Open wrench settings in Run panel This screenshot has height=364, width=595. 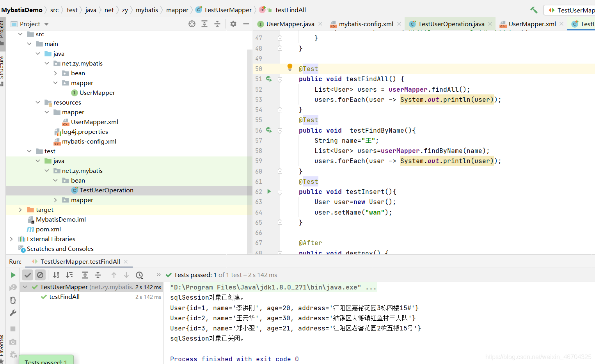(x=13, y=313)
